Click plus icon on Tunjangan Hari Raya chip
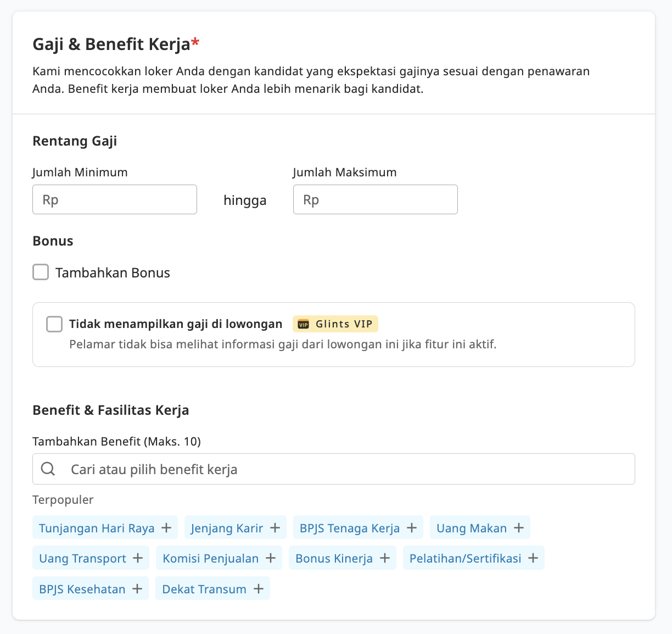The height and width of the screenshot is (634, 672). 166,527
